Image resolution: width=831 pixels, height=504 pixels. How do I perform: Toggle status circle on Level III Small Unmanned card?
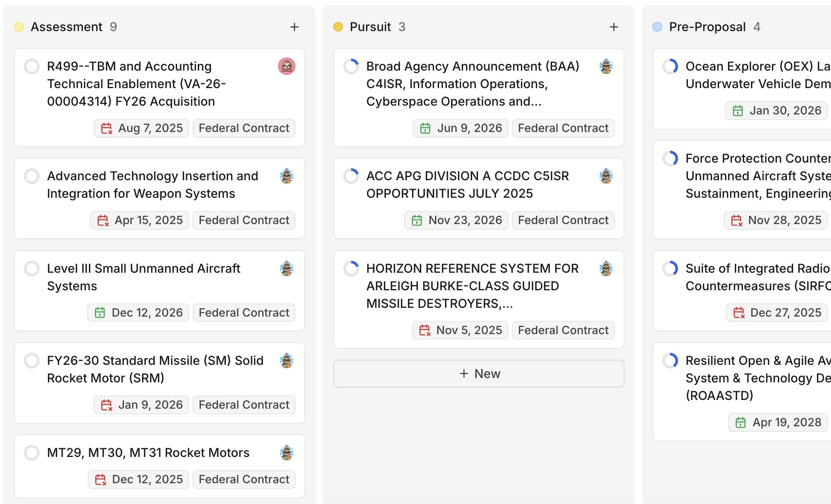click(x=32, y=268)
